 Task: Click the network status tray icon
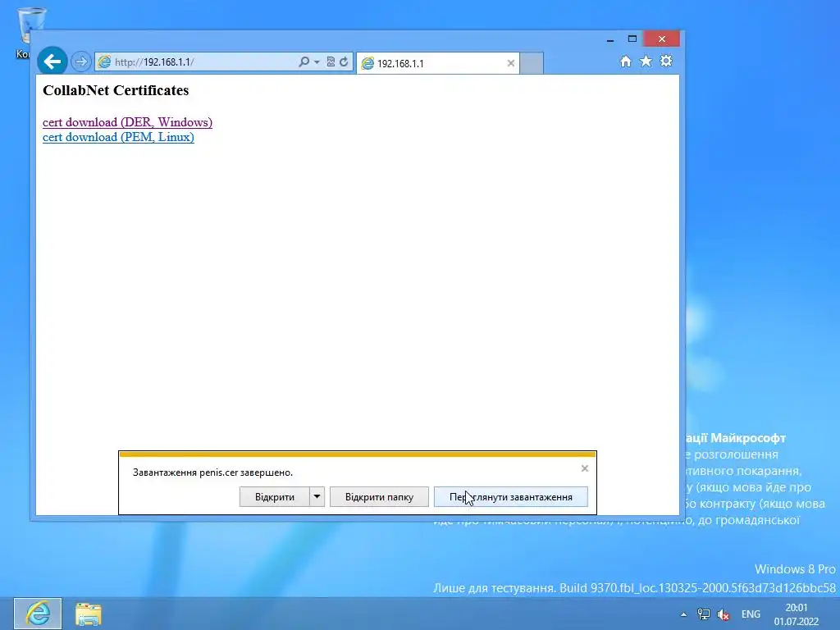[x=703, y=614]
